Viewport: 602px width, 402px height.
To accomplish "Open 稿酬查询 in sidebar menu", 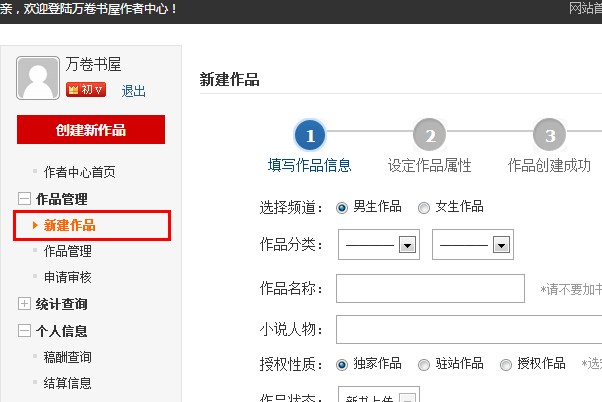I will coord(68,357).
